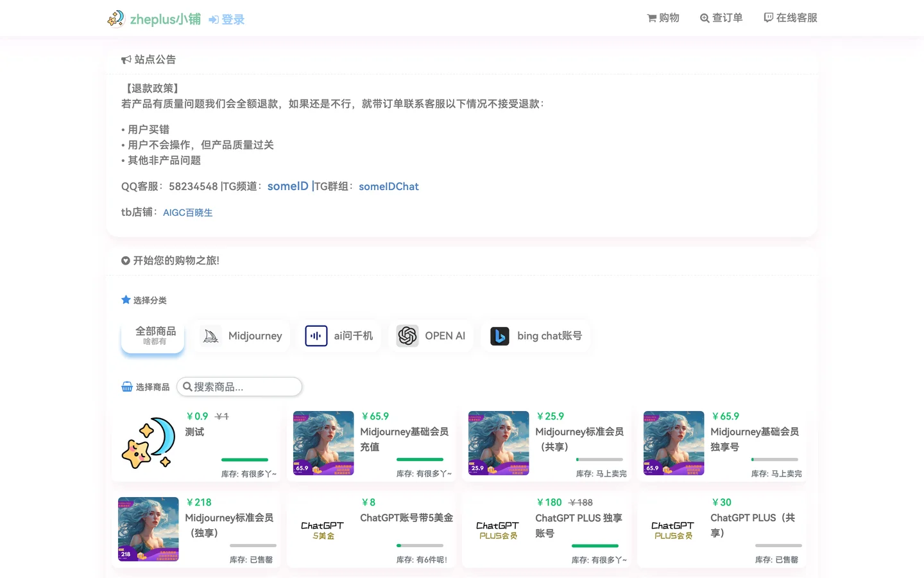Open Midjourney标准会员（共享）product thumbnail
This screenshot has width=924, height=578.
click(x=499, y=443)
